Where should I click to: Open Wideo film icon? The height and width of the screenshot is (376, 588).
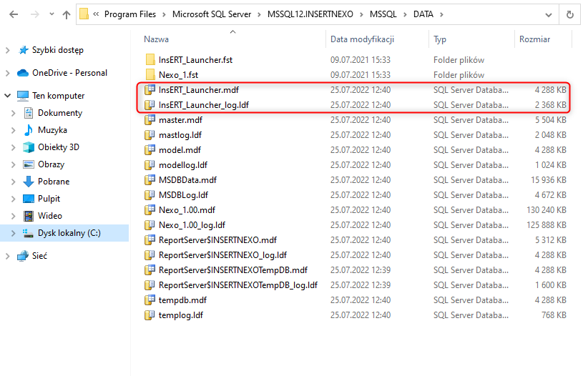point(29,216)
